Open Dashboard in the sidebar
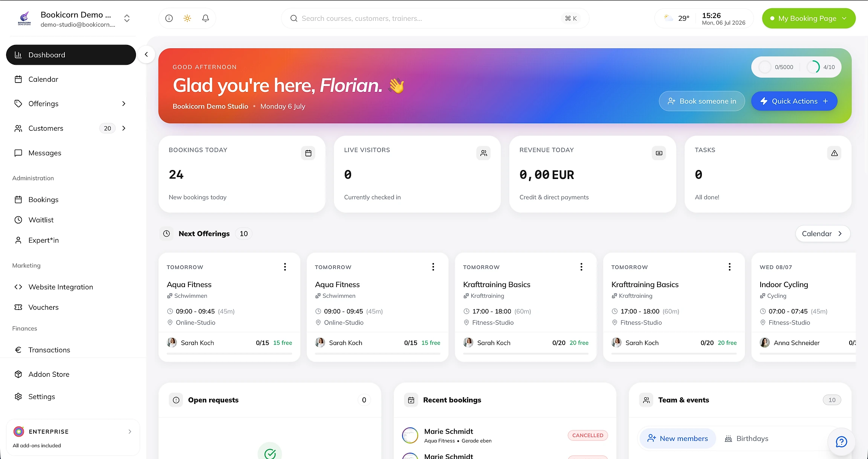 pos(71,55)
